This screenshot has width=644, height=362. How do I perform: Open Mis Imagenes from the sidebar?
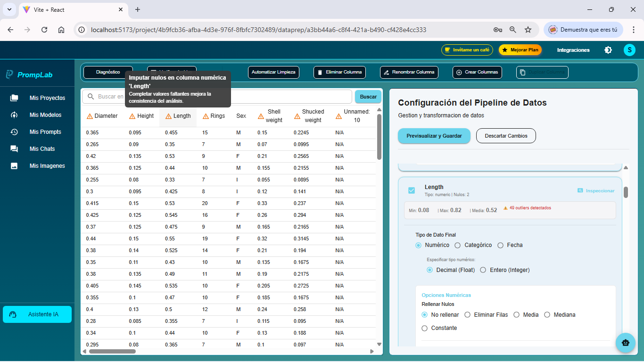point(46,165)
